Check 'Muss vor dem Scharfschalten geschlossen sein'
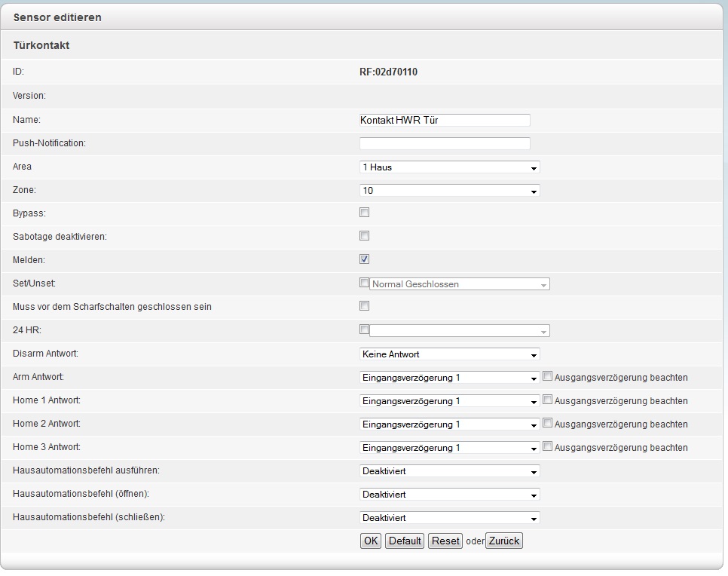 [365, 306]
